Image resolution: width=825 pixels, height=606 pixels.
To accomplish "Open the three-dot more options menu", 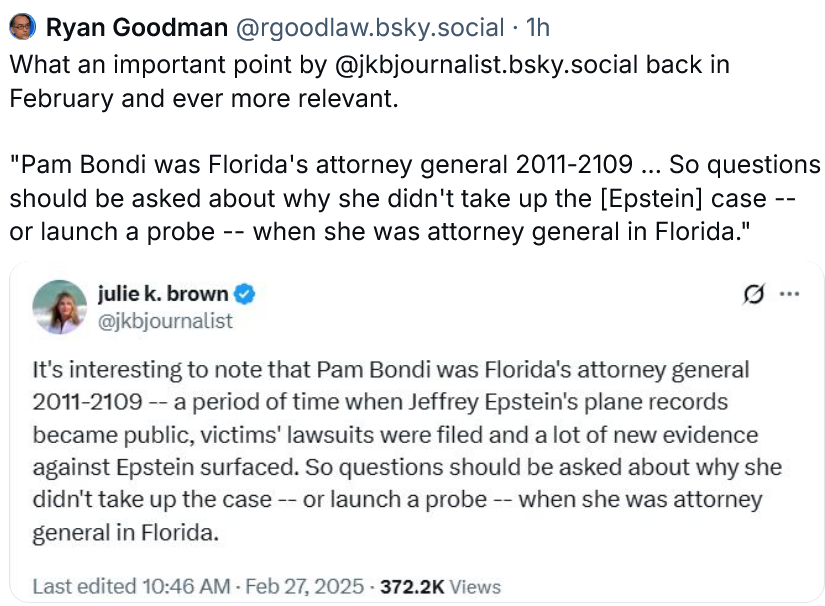I will tap(789, 294).
